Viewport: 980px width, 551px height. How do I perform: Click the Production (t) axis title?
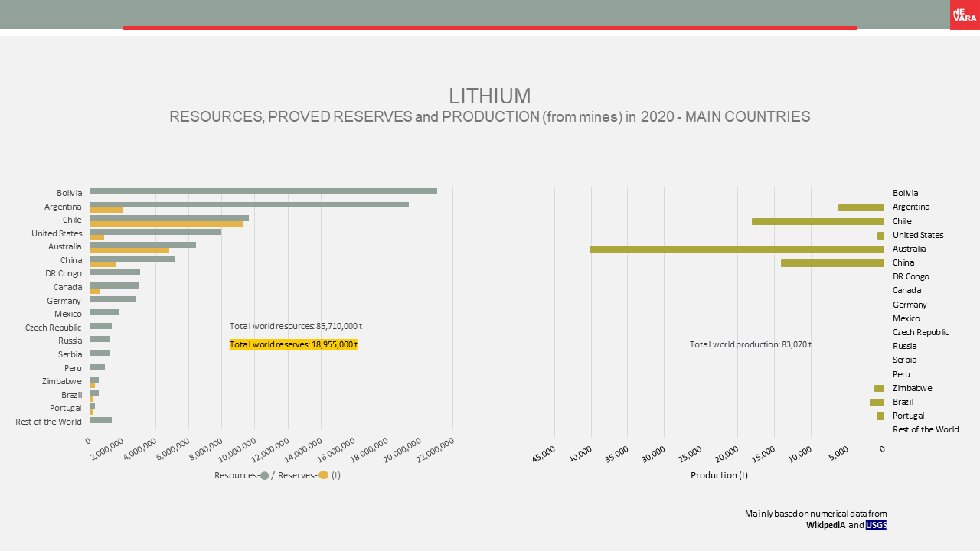pos(719,475)
